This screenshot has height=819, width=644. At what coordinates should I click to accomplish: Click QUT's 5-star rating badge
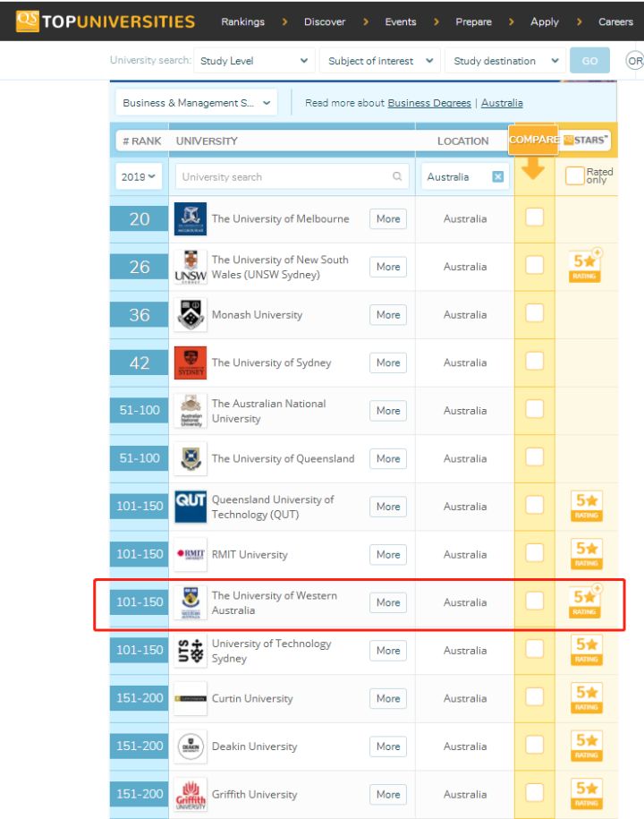tap(587, 506)
